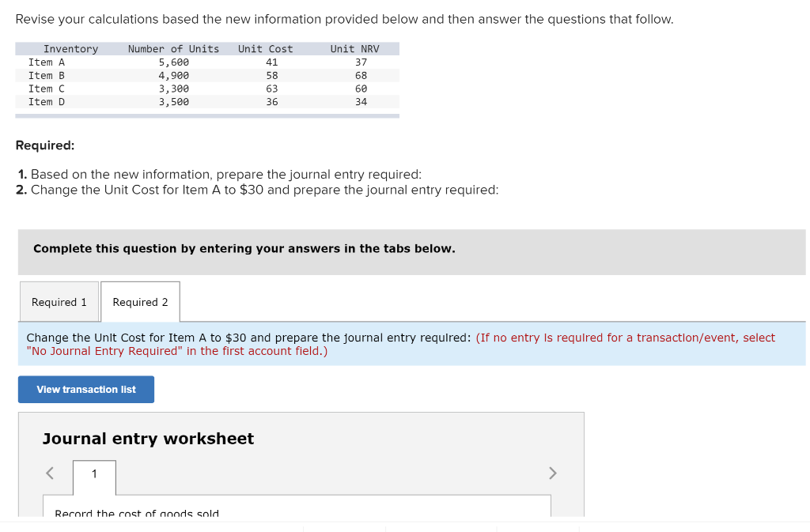Switch to the Required 1 tab

59,301
